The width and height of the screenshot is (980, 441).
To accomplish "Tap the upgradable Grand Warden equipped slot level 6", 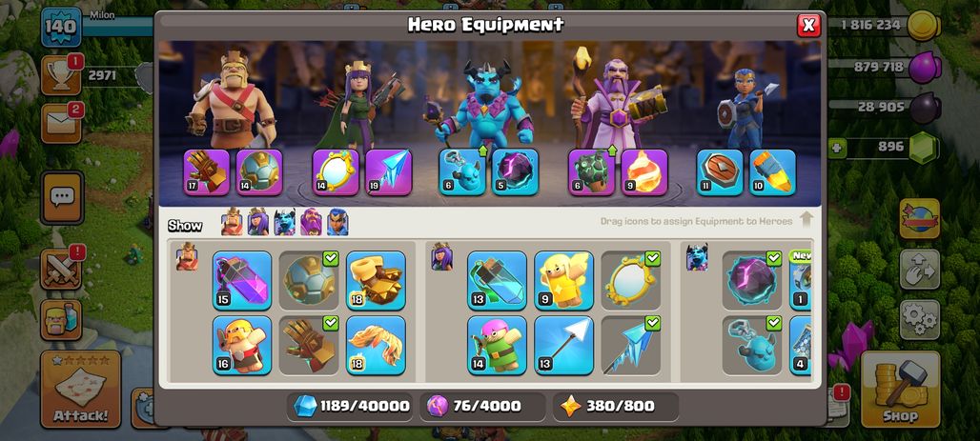I will [x=592, y=172].
